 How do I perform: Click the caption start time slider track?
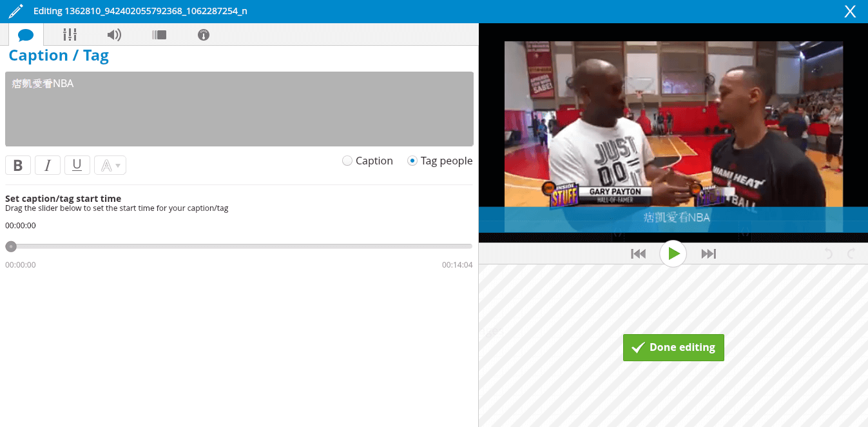pyautogui.click(x=239, y=246)
